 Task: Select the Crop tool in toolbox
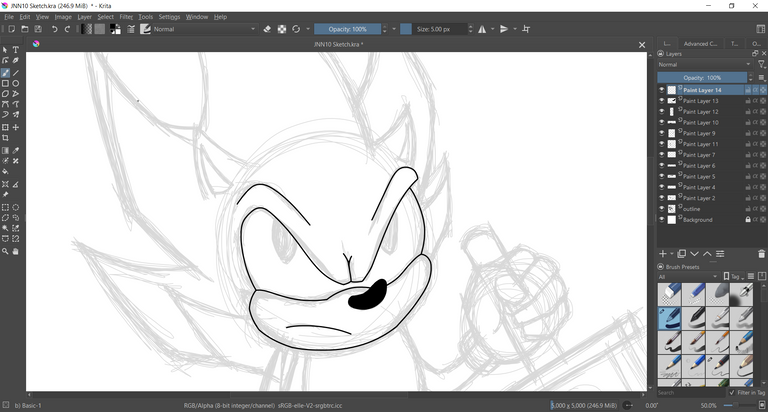[x=5, y=138]
